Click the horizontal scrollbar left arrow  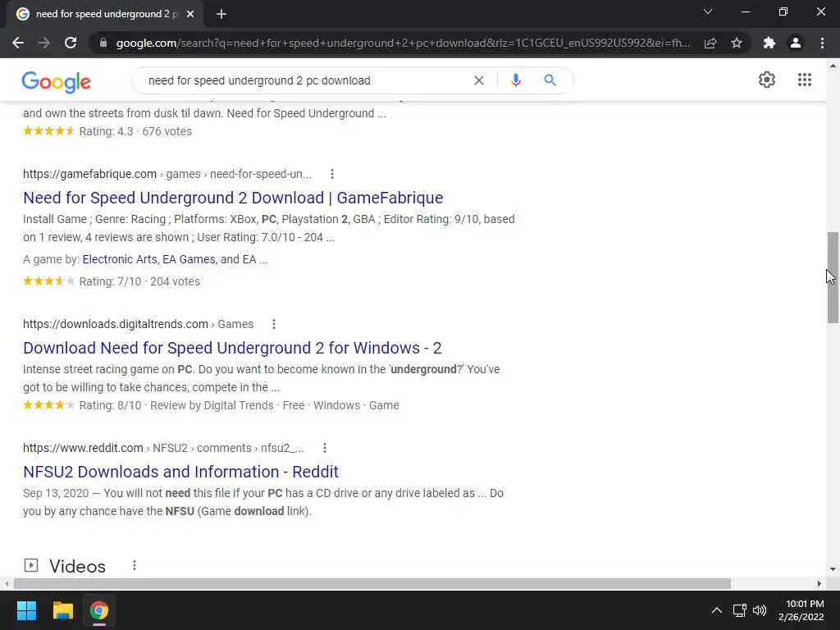tap(7, 583)
